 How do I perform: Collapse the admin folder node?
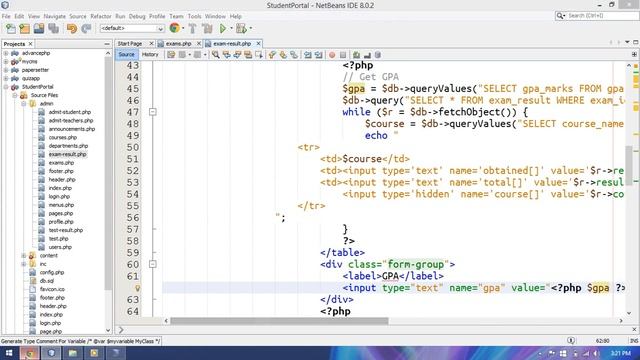pos(24,104)
